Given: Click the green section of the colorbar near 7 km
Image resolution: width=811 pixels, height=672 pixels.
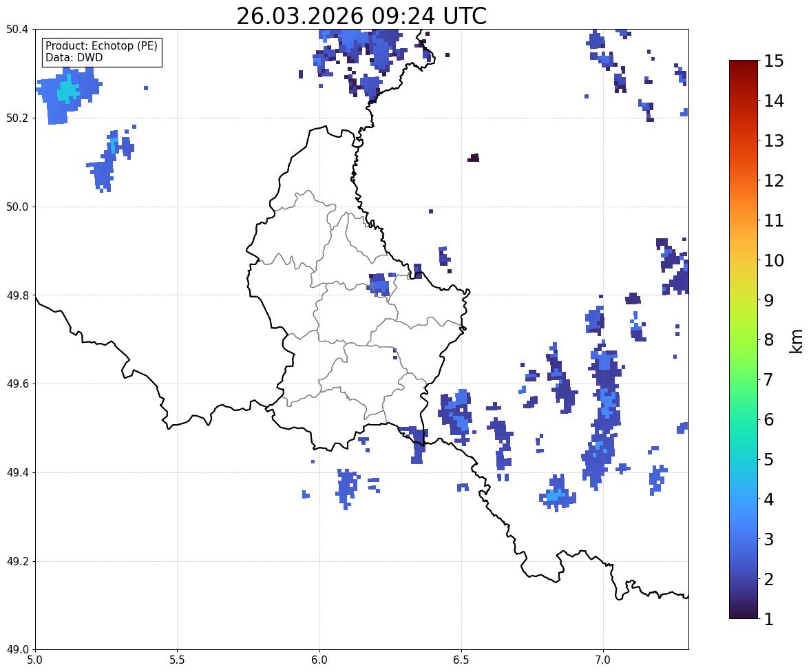Looking at the screenshot, I should pos(744,379).
